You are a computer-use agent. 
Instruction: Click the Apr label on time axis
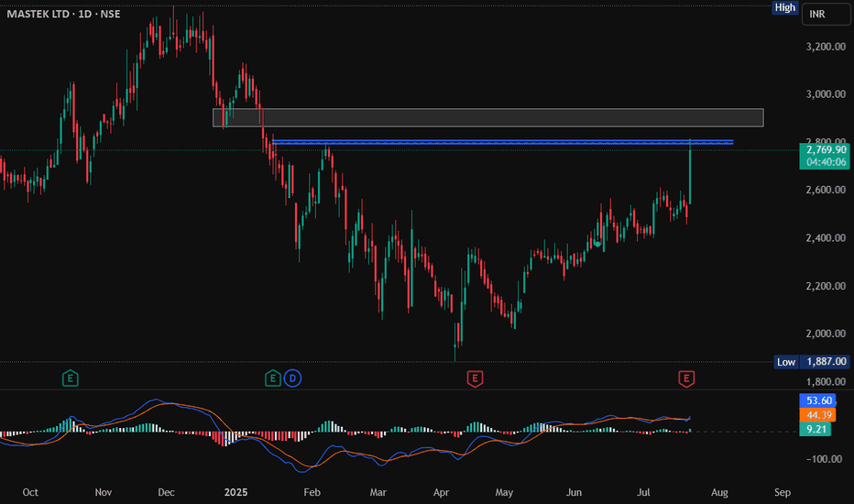441,493
